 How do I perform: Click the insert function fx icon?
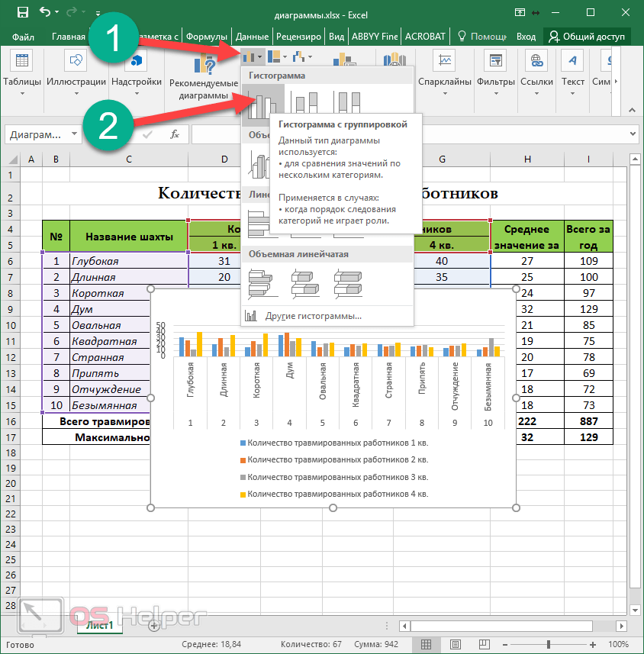pyautogui.click(x=175, y=134)
